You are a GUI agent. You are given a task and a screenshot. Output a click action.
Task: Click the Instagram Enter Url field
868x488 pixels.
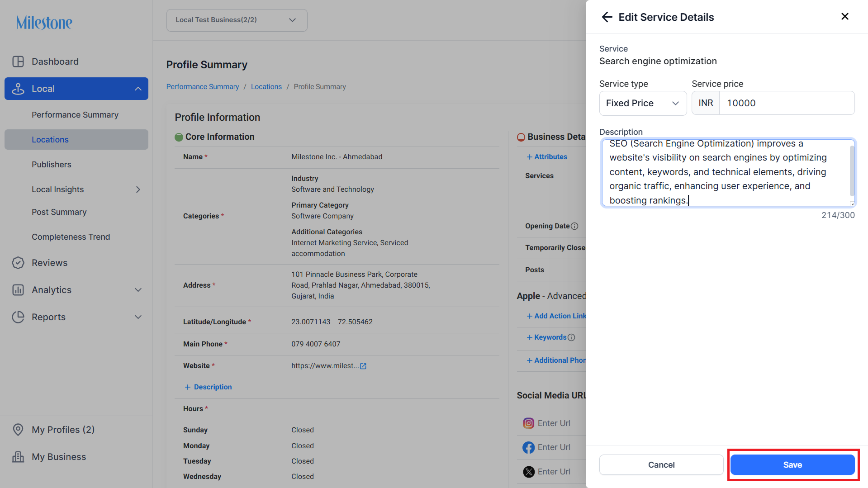click(554, 423)
